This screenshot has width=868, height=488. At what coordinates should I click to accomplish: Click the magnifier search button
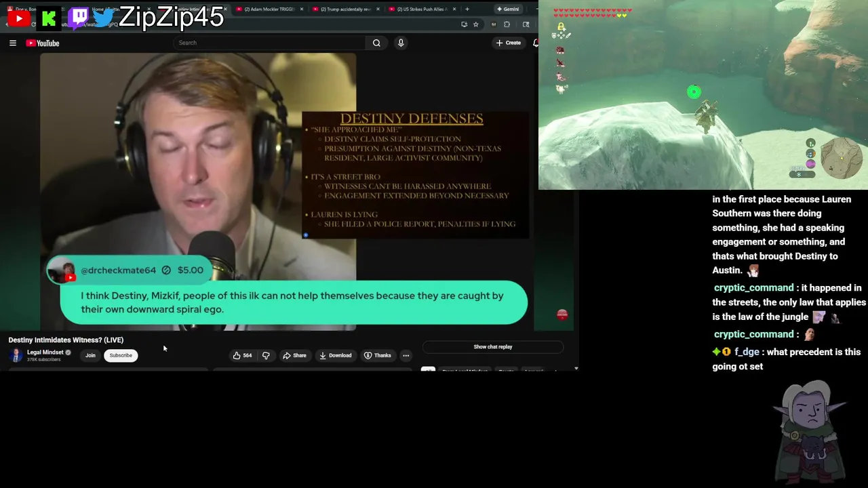tap(376, 43)
